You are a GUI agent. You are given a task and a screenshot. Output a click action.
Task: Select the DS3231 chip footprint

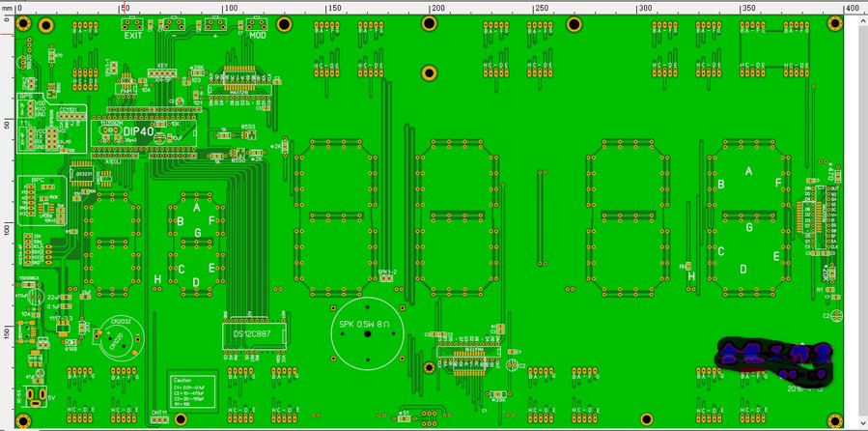point(84,175)
